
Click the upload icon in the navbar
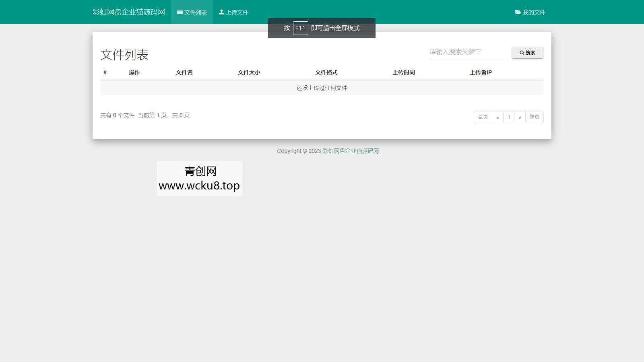coord(221,12)
